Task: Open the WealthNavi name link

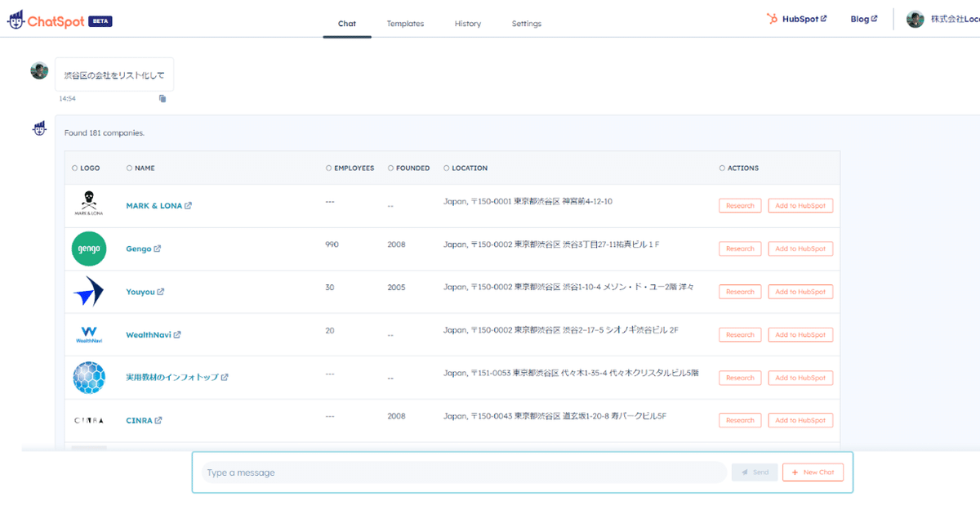Action: [x=149, y=334]
